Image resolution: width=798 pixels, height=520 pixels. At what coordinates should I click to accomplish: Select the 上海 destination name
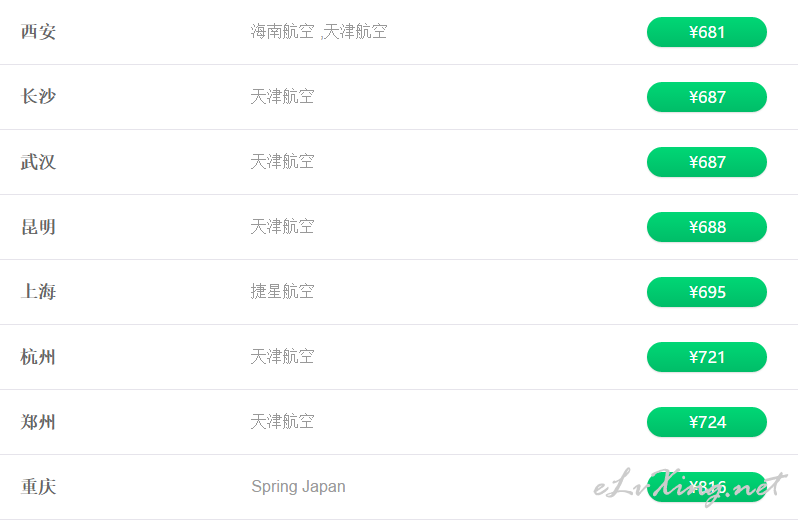(38, 292)
